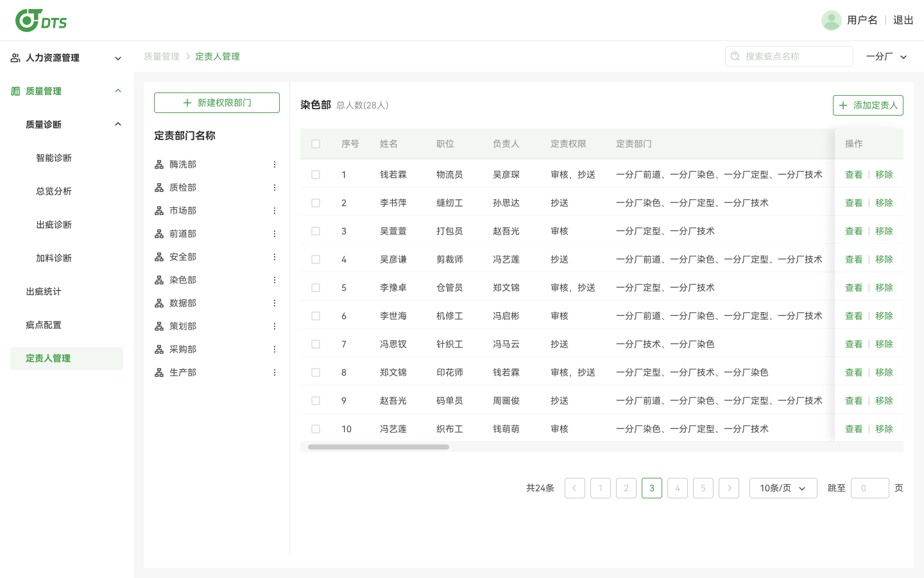The image size is (924, 578).
Task: Click the org icon beside 市场部
Action: coord(159,211)
